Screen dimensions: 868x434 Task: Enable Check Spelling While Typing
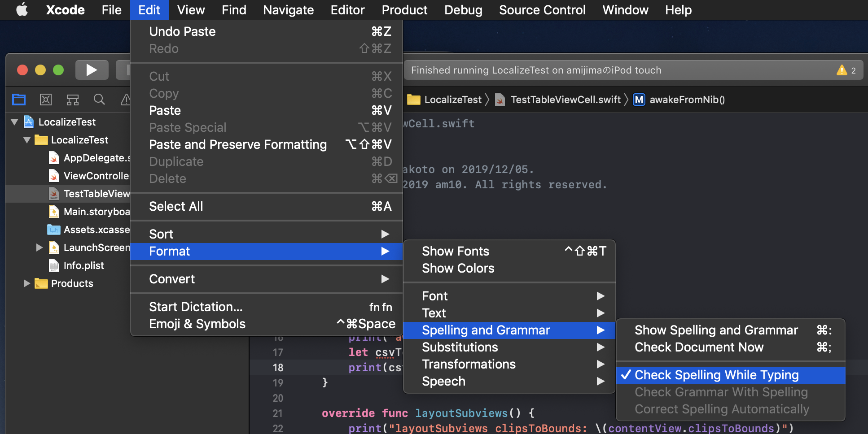[x=716, y=375]
